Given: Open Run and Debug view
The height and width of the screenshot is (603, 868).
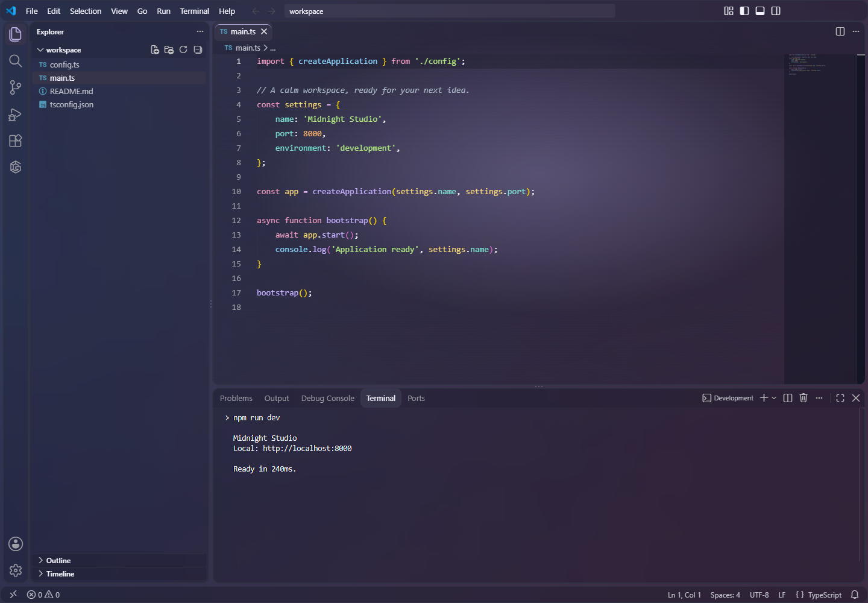Looking at the screenshot, I should click(16, 114).
